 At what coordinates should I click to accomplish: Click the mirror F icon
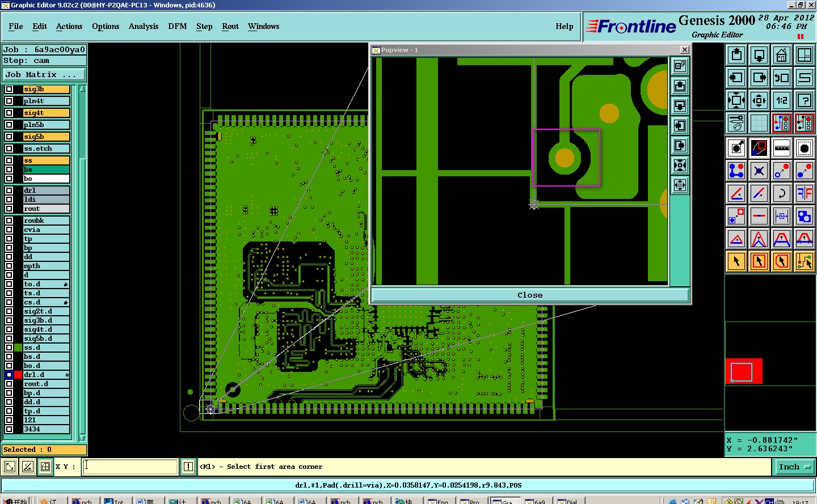pos(805,193)
